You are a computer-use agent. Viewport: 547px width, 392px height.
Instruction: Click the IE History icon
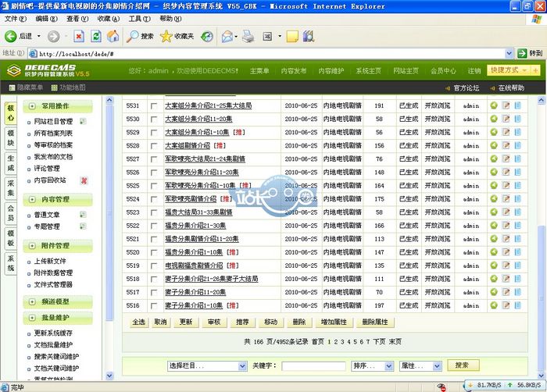click(x=207, y=36)
